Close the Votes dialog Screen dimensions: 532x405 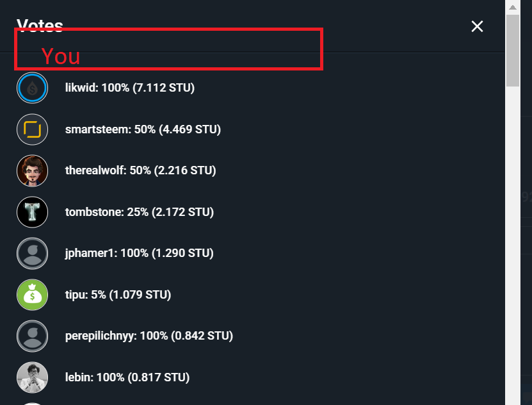click(477, 26)
